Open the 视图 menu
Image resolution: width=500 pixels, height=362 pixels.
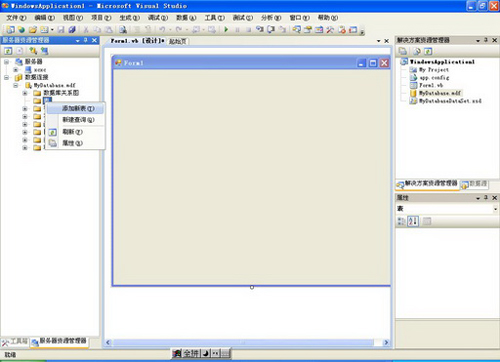(x=73, y=18)
